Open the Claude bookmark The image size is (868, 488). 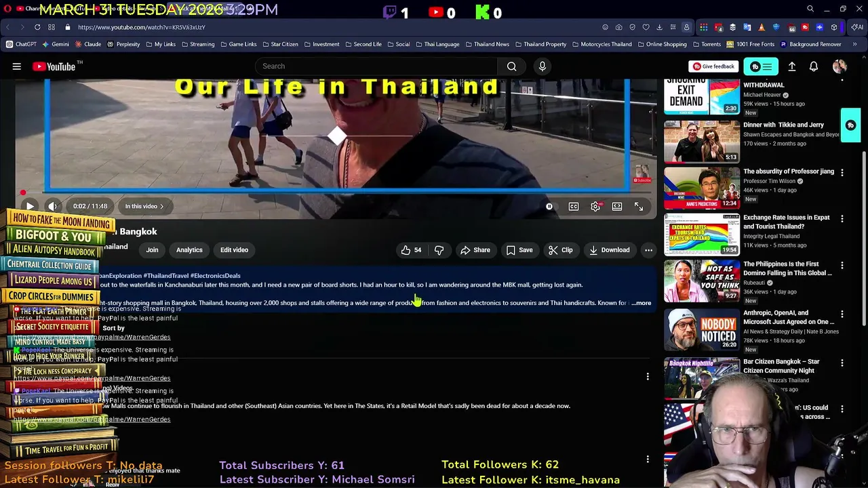pyautogui.click(x=88, y=44)
